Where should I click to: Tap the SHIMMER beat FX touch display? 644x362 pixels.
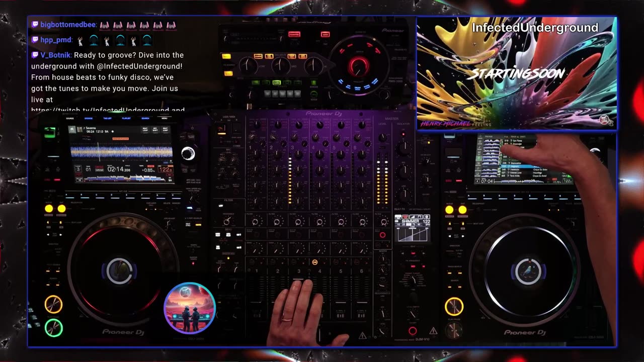(x=413, y=228)
